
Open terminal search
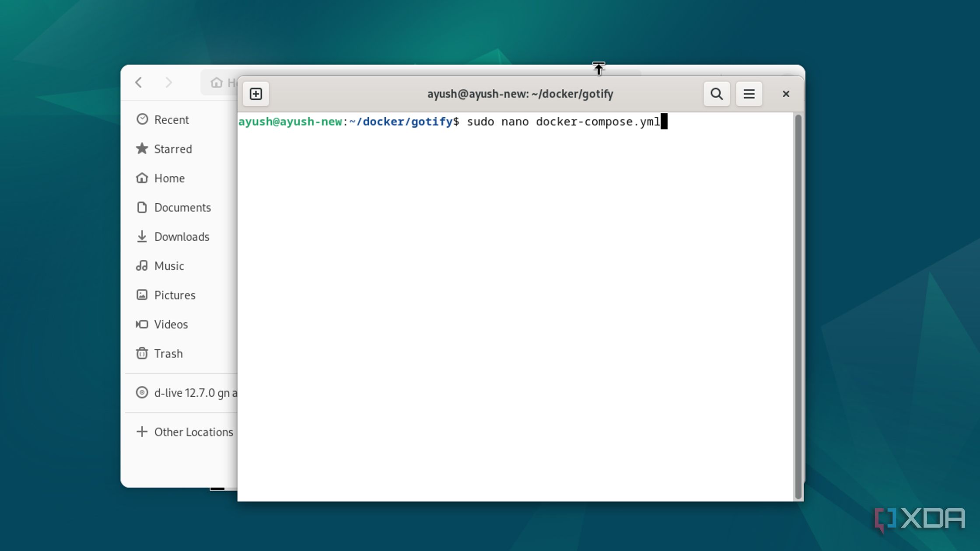point(716,94)
